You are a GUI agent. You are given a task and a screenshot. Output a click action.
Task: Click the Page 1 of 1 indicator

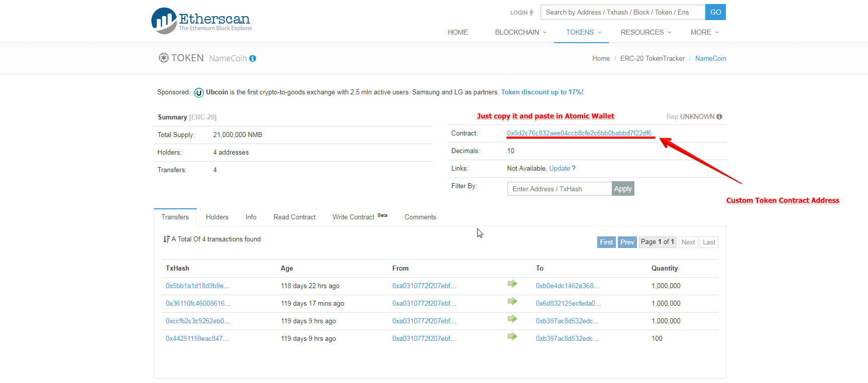(x=658, y=242)
